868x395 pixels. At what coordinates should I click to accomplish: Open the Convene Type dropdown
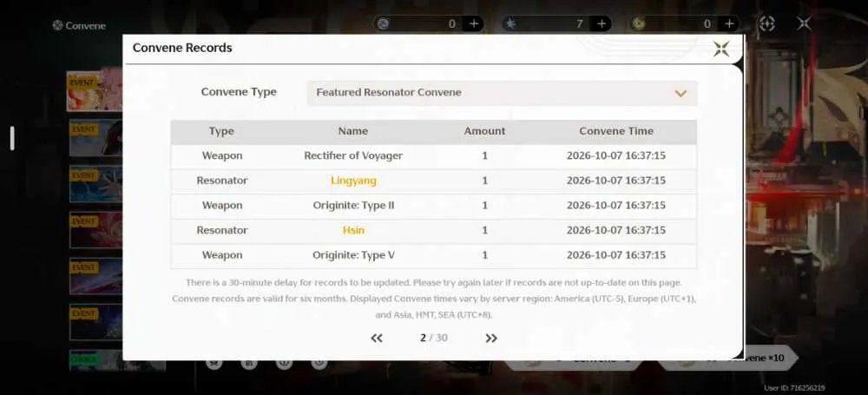pyautogui.click(x=502, y=93)
